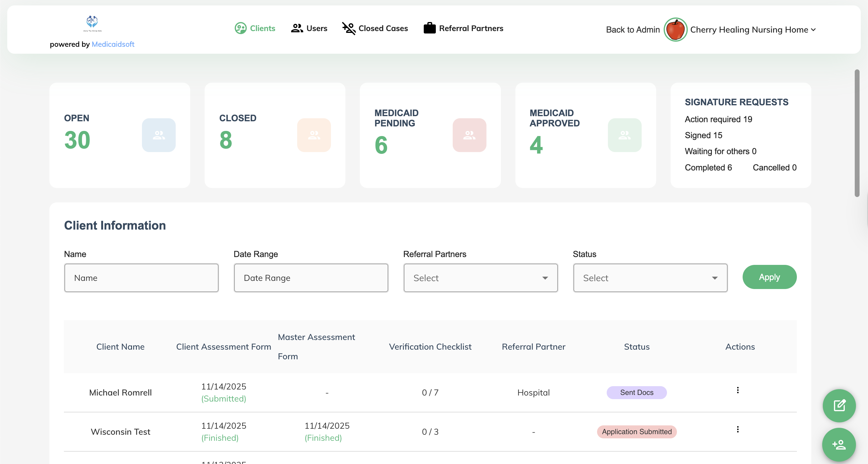Click the Open cases card icon
This screenshot has height=464, width=868.
[x=159, y=135]
